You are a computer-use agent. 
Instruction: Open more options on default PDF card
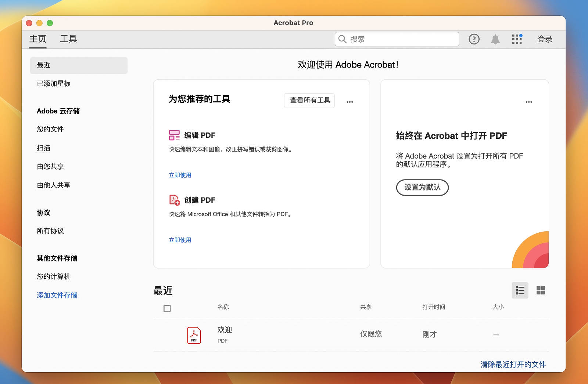tap(529, 102)
